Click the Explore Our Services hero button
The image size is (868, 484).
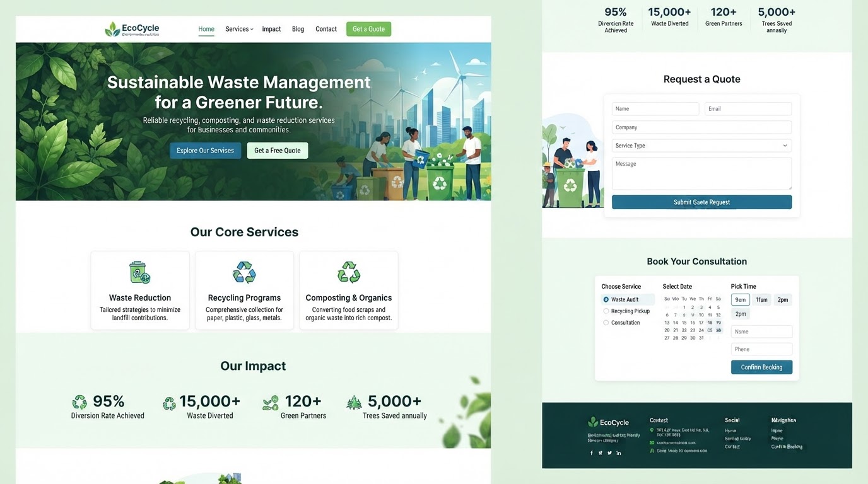(x=205, y=151)
